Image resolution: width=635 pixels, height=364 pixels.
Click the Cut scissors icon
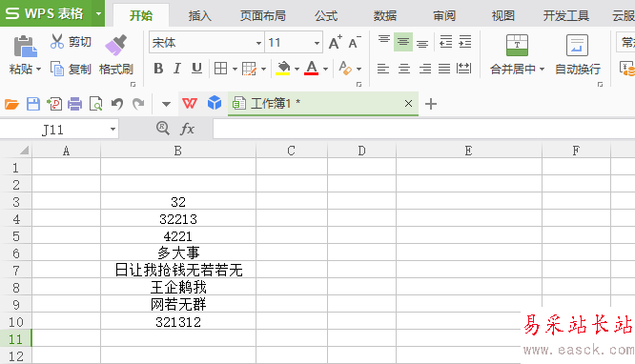click(57, 41)
